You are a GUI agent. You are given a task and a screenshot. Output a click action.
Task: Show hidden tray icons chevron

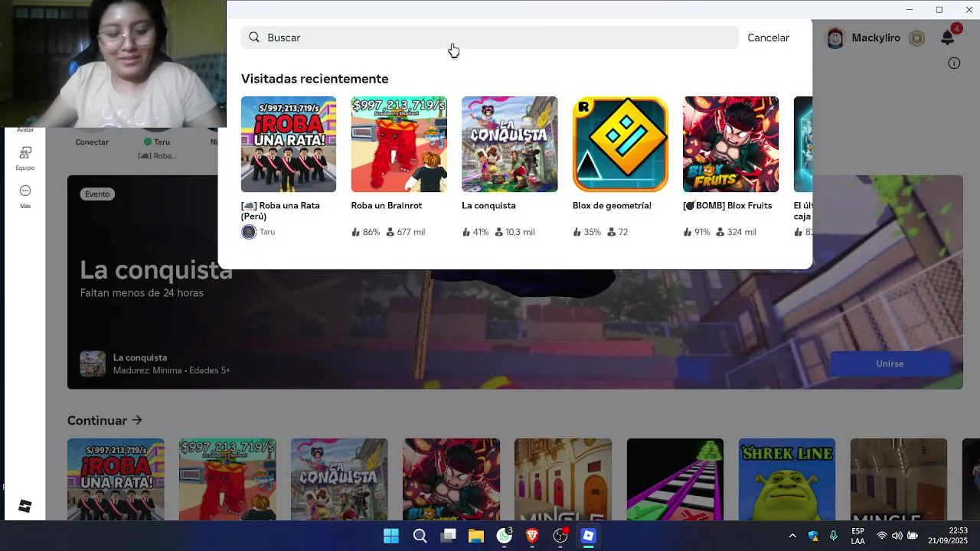792,536
